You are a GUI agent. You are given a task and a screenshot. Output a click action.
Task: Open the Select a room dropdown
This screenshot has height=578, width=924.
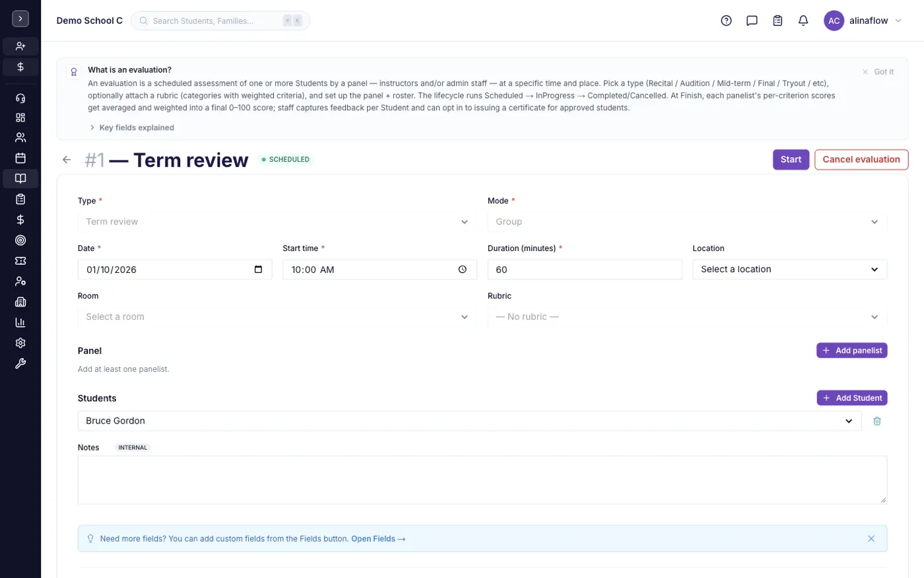coord(277,317)
